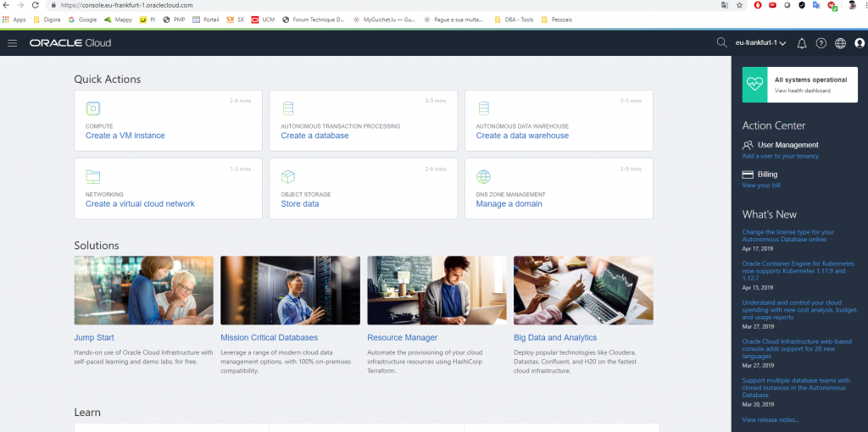Click Store data link

pos(299,203)
